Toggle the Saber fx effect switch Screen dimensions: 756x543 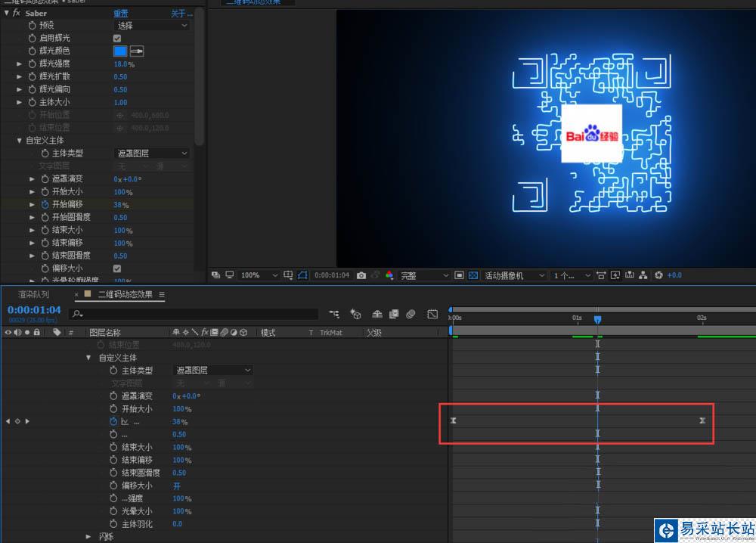[x=17, y=13]
